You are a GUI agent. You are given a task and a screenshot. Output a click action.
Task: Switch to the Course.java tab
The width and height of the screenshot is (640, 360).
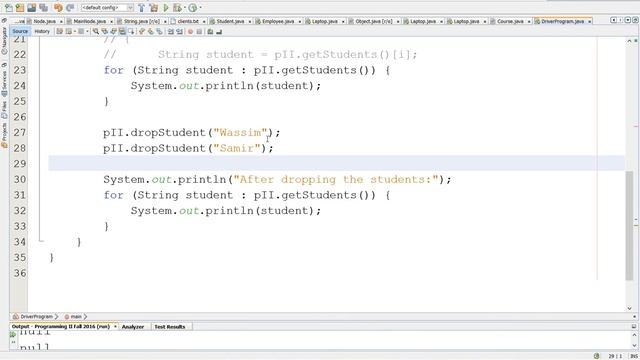point(510,21)
